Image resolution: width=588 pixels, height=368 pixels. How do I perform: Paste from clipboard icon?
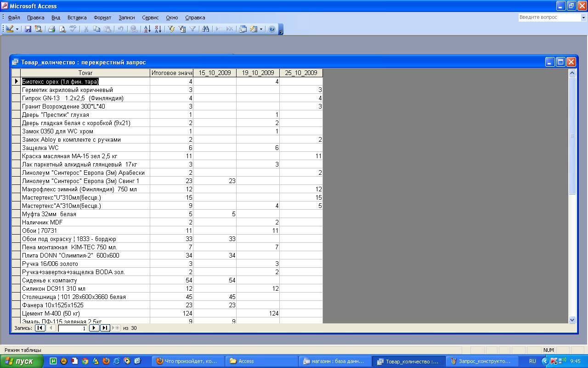coord(107,29)
